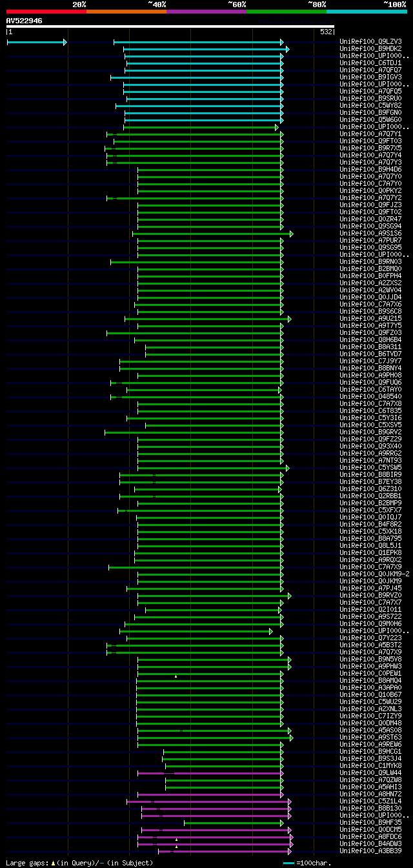413x868 pixels.
Task: Select the UniRef100_Q0PKY2 hit
Action: 370,191
